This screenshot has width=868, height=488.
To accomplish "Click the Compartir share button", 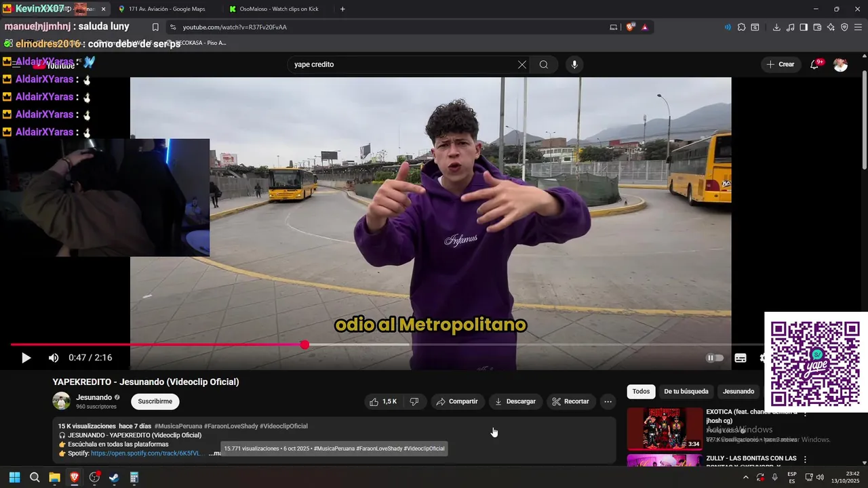I will (x=457, y=401).
